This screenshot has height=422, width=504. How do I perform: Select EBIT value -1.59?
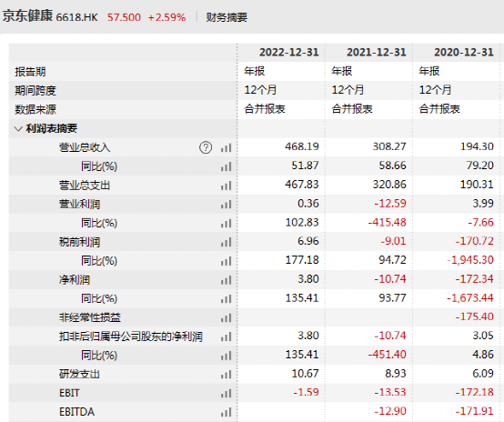tap(306, 392)
